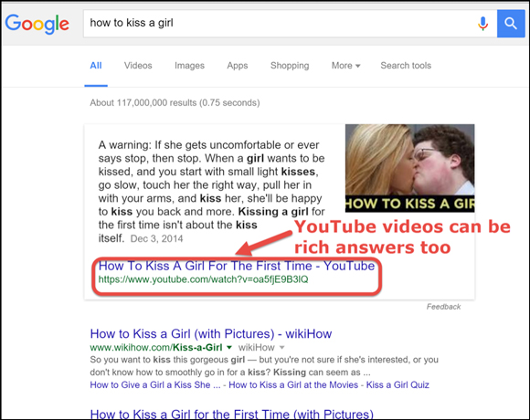Click the blue search magnifier button
Viewport: 530px width, 420px height.
(x=511, y=24)
